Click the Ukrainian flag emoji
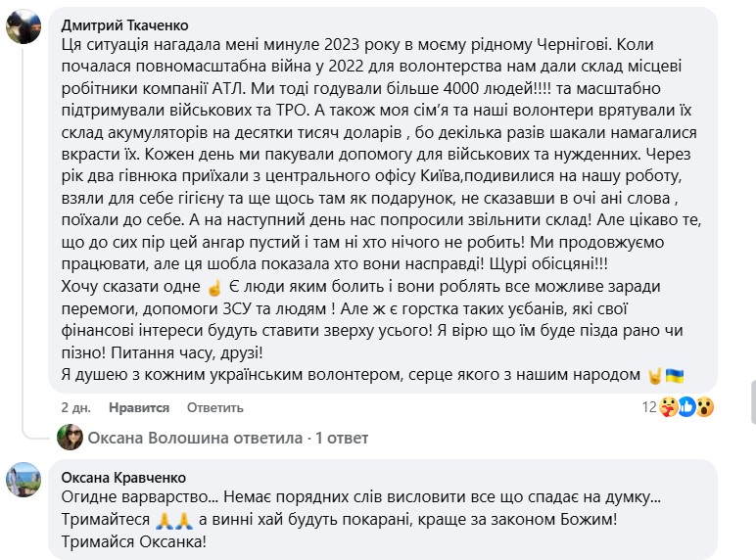The height and width of the screenshot is (560, 756). pos(674,375)
